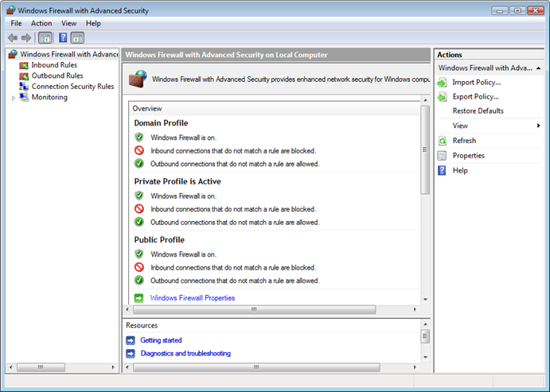Click the Inbound Rules icon in tree
Viewport: 550px width, 392px height.
tap(24, 65)
